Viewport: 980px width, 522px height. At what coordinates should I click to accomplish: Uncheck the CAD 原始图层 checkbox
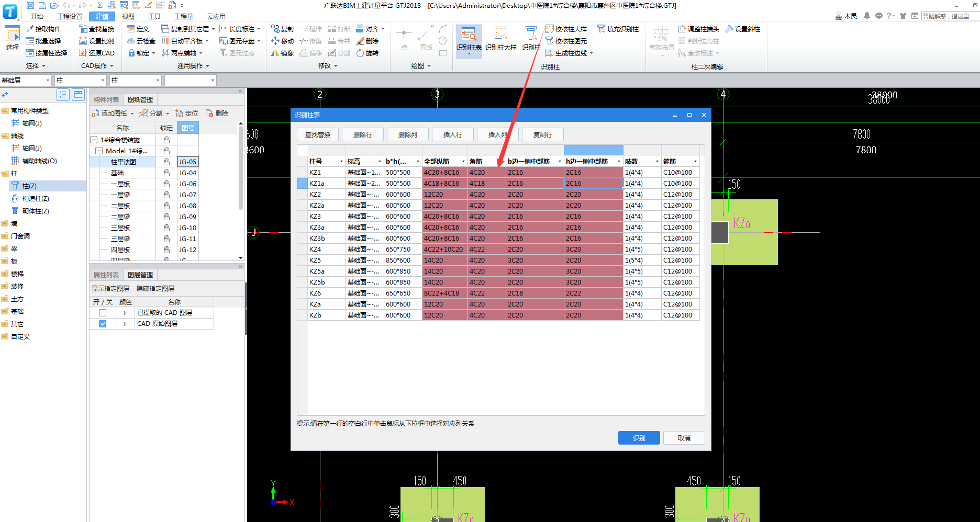[x=103, y=324]
